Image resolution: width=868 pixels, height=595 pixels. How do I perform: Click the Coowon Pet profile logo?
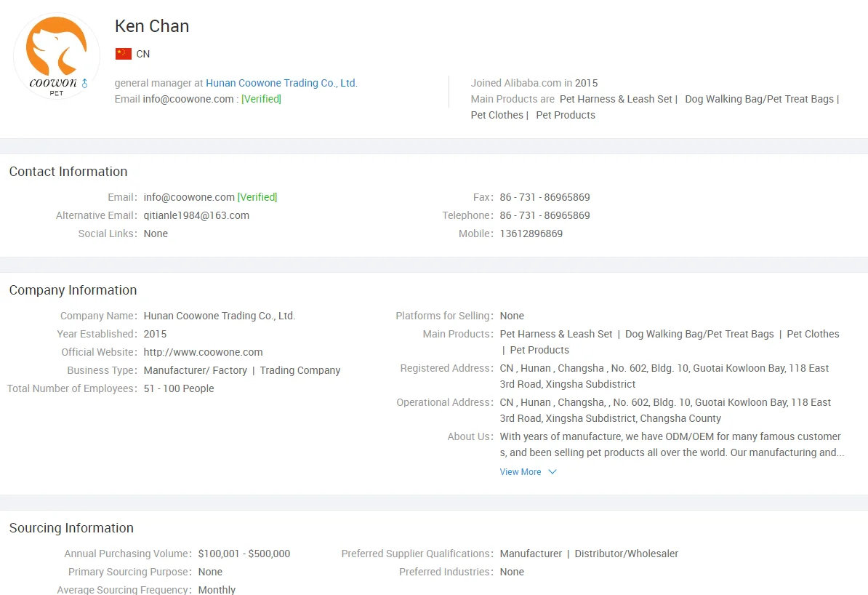point(57,56)
